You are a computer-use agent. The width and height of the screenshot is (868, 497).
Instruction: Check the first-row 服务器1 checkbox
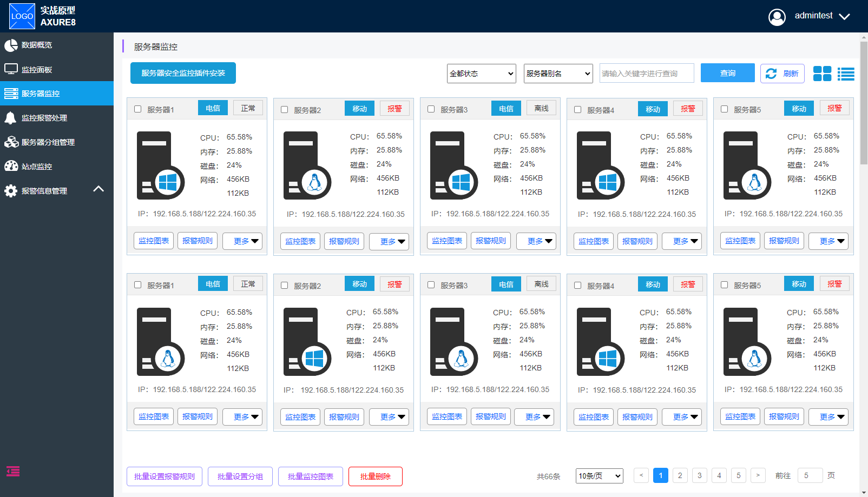[138, 109]
